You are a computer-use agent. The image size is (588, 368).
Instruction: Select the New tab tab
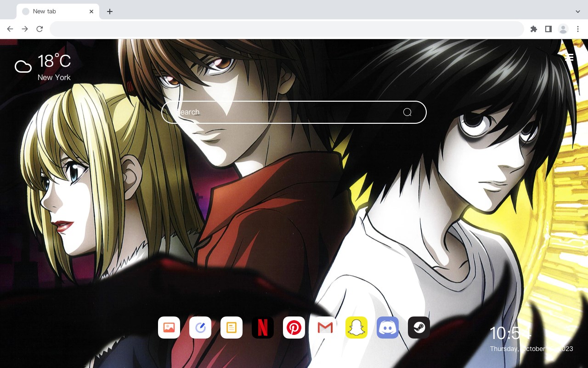coord(58,11)
